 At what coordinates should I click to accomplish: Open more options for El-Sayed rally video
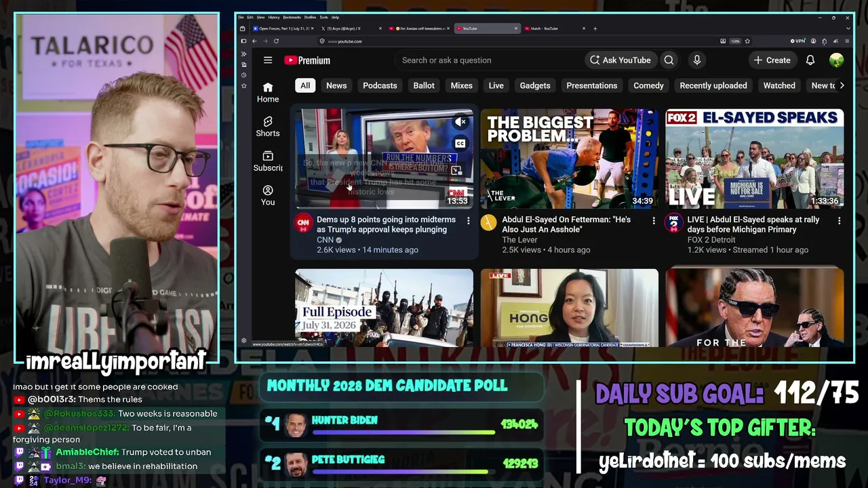pyautogui.click(x=839, y=220)
